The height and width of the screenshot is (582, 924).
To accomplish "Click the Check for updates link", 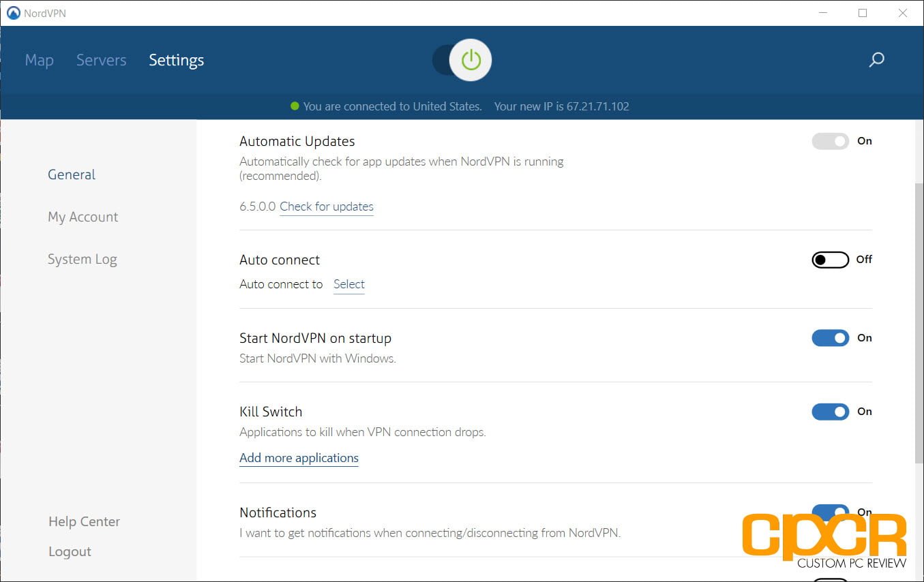I will pos(327,206).
